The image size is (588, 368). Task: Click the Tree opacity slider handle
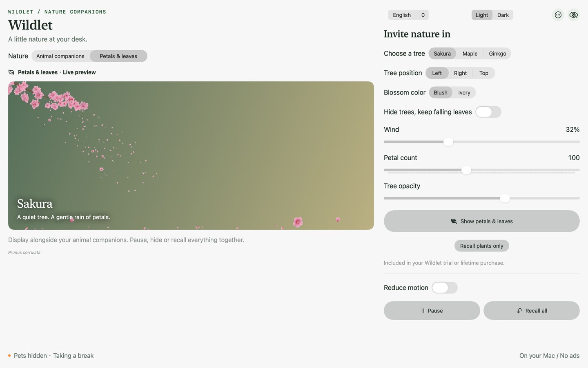point(505,198)
